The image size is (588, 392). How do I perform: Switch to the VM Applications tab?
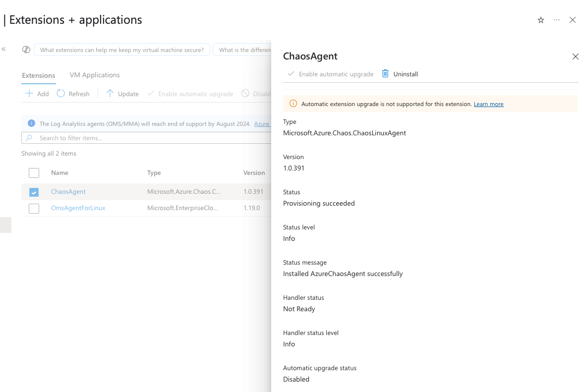[x=94, y=75]
